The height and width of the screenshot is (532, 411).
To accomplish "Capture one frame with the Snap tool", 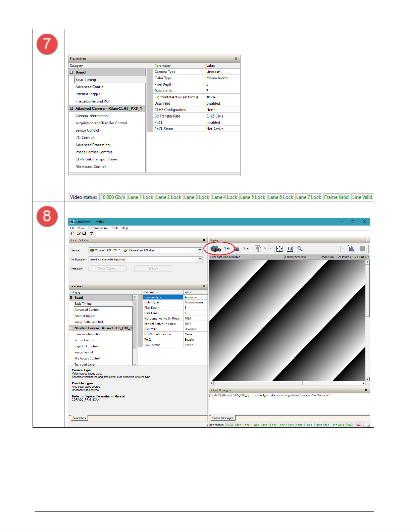I will [x=237, y=249].
